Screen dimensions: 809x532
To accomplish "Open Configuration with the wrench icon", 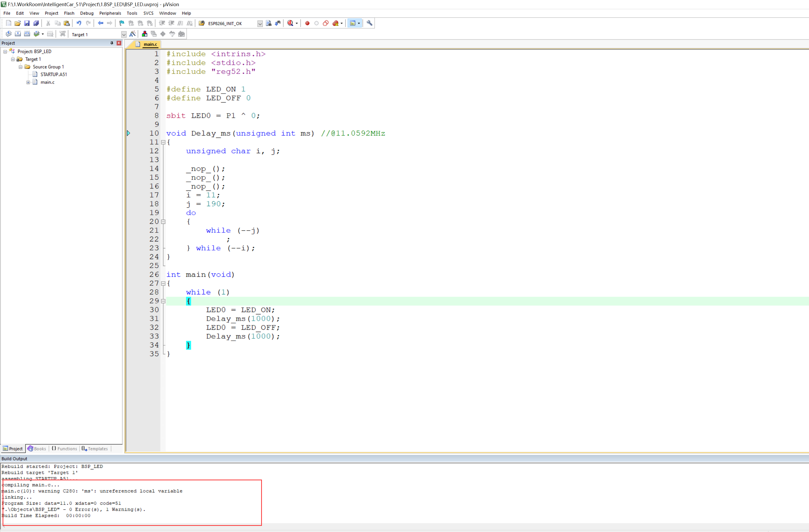I will 370,23.
